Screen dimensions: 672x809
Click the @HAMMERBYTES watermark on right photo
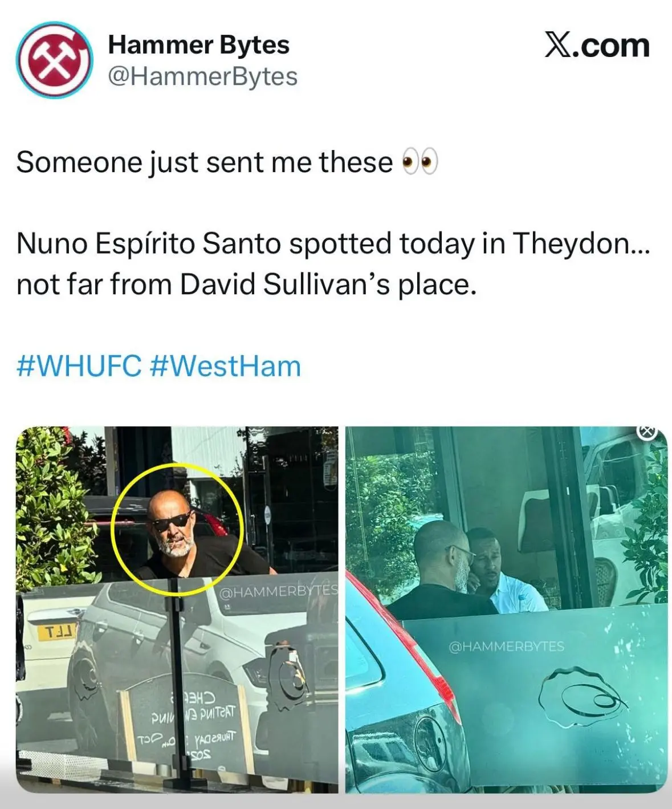pos(506,647)
